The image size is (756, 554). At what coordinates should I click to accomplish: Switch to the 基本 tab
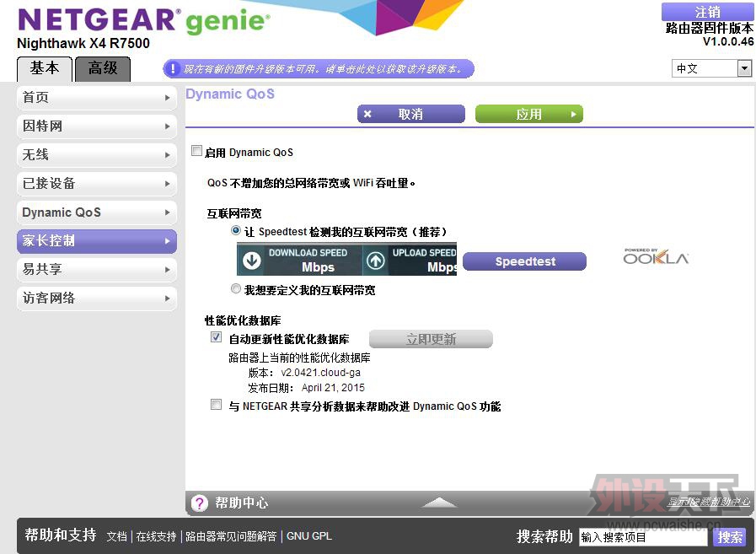[45, 68]
